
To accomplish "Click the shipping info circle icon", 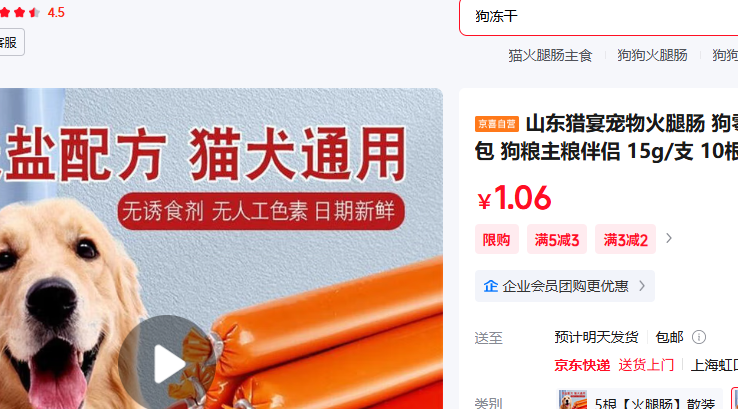I will click(x=699, y=337).
